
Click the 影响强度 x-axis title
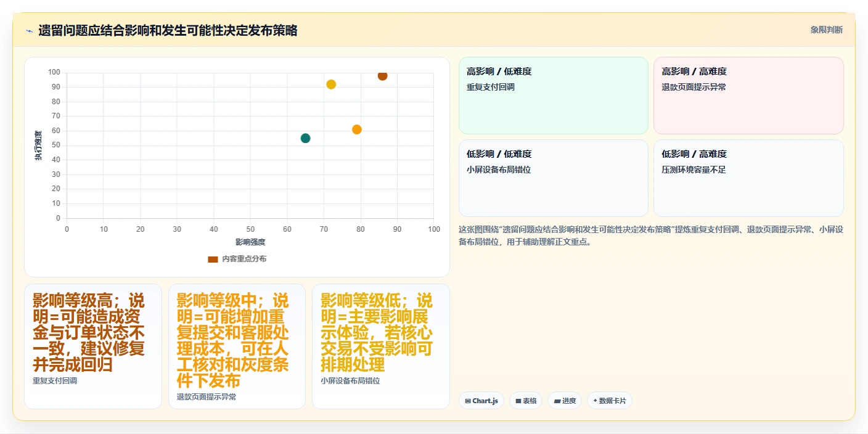tap(250, 242)
